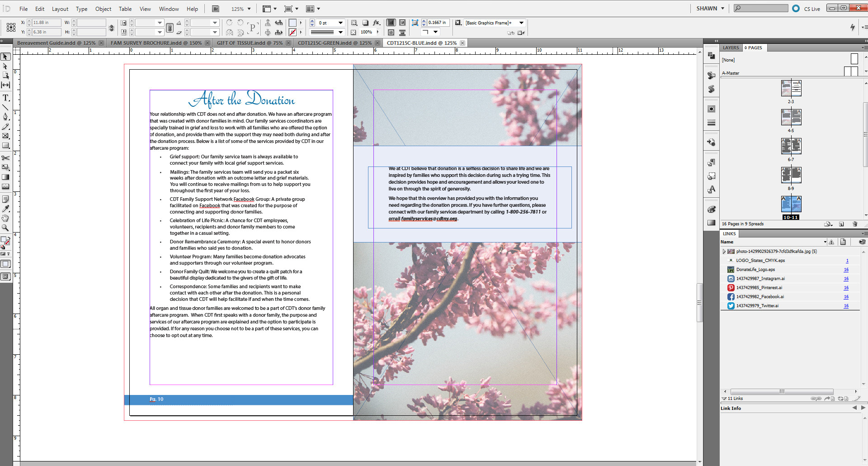Screen dimensions: 868x466
Task: Select the 6-7 spread thumbnail
Action: (x=791, y=146)
